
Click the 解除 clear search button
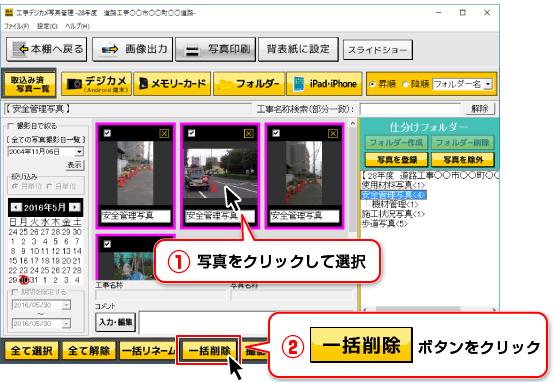pos(479,109)
